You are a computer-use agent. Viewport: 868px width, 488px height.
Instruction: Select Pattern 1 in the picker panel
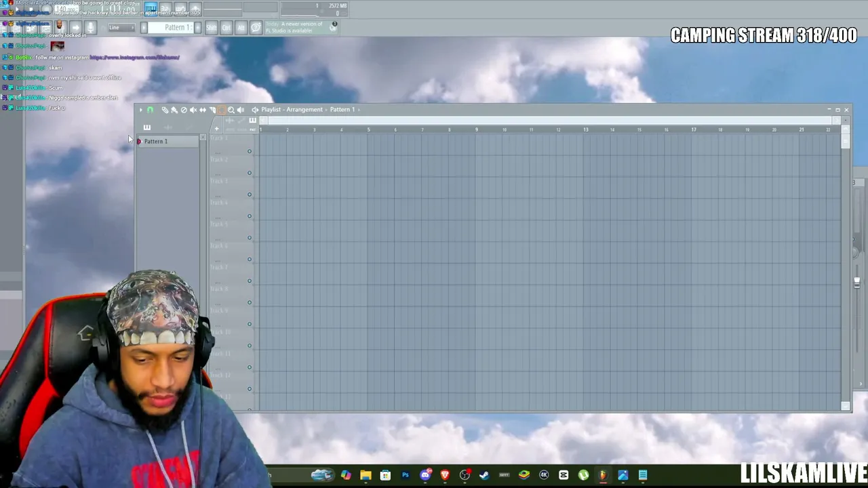coord(167,141)
